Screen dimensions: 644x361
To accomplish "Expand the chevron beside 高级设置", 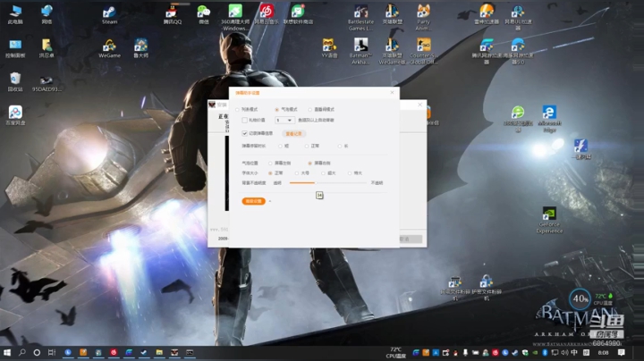I will pos(270,201).
